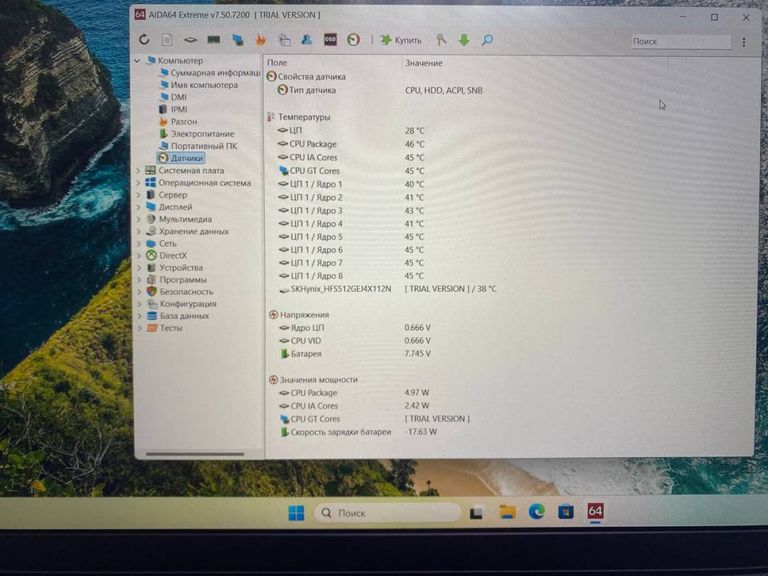
Task: Select Программы in the tree
Action: [177, 280]
